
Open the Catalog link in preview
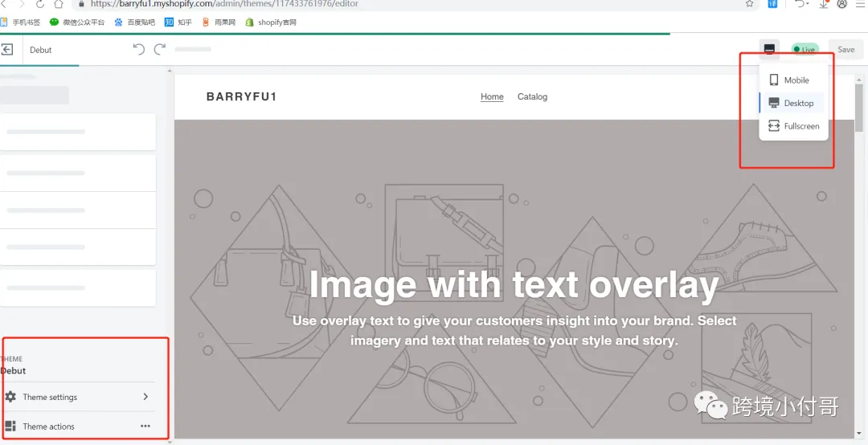pos(533,96)
